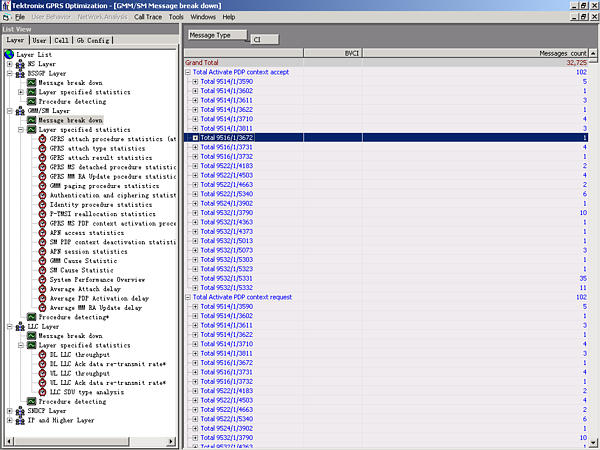Screen dimensions: 600x450
Task: Open the File menu
Action: (20, 17)
